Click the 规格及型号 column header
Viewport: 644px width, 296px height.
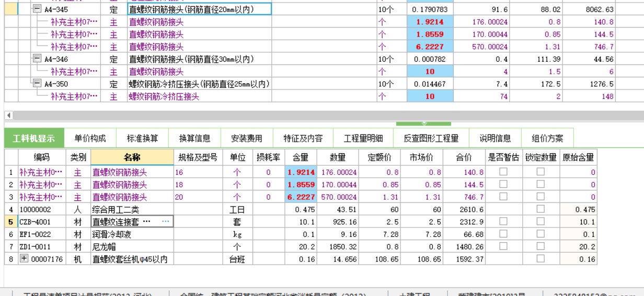pos(198,157)
